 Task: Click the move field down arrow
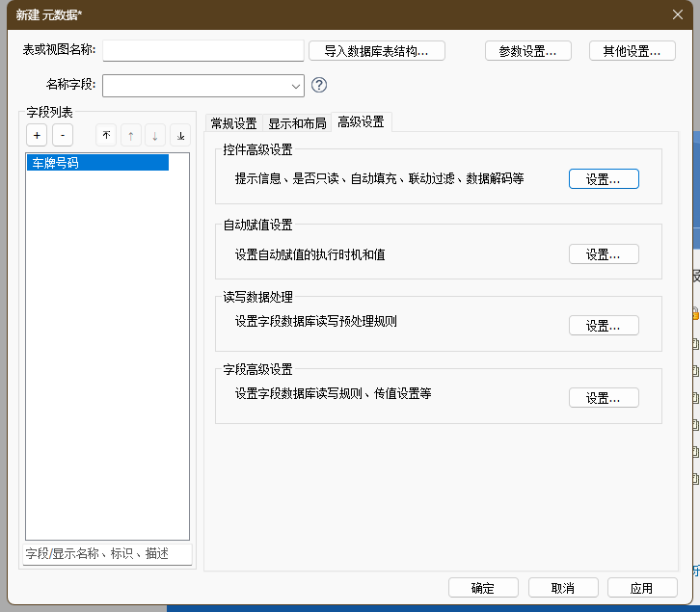[x=155, y=136]
